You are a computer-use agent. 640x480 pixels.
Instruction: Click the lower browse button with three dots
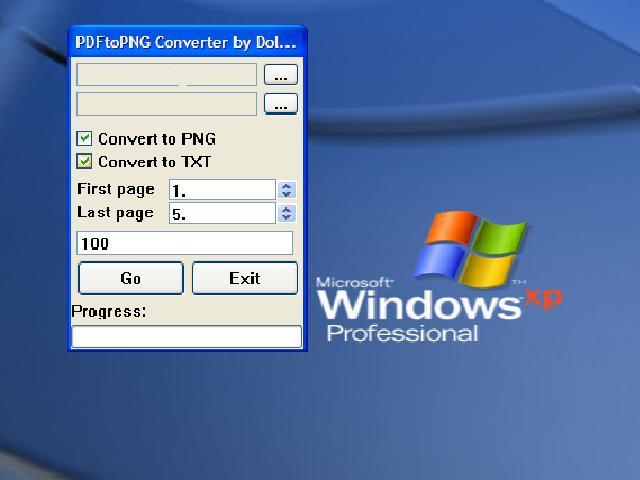pyautogui.click(x=281, y=104)
